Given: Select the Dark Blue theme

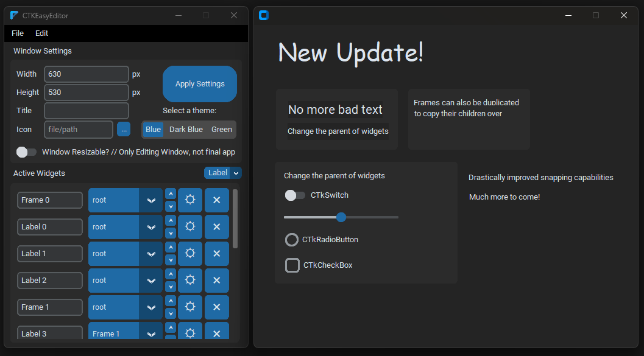Looking at the screenshot, I should coord(186,130).
